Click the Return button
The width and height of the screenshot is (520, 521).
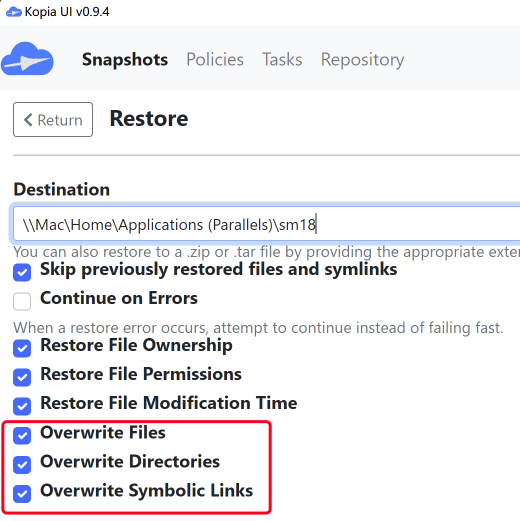53,120
